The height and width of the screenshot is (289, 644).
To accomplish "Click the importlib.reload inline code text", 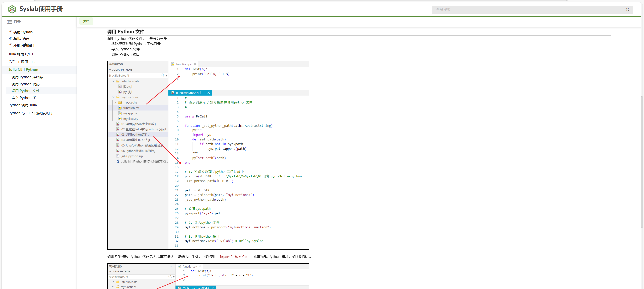I will (x=235, y=257).
